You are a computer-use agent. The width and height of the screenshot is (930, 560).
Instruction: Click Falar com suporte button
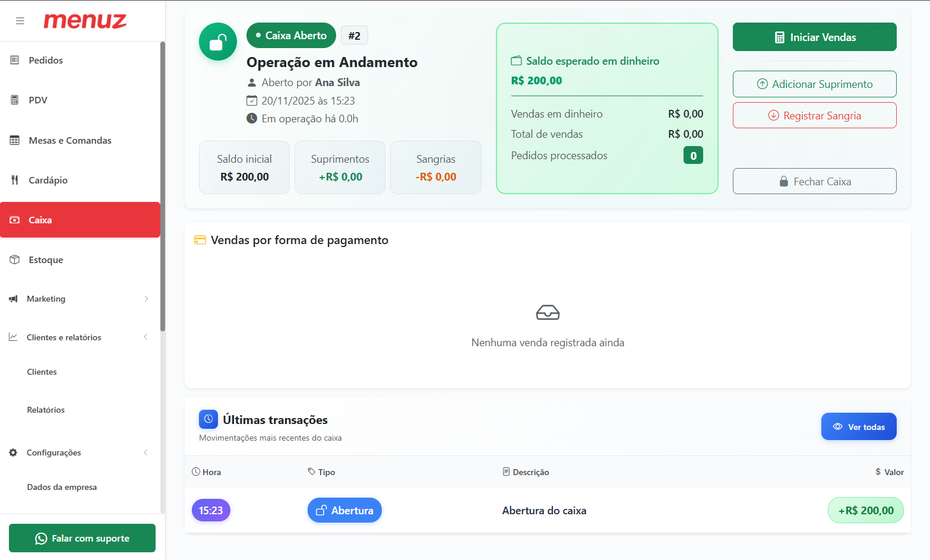coord(82,538)
